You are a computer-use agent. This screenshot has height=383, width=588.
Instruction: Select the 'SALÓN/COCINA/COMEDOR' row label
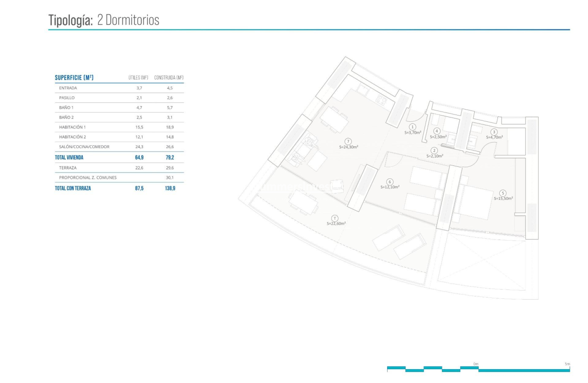point(84,147)
